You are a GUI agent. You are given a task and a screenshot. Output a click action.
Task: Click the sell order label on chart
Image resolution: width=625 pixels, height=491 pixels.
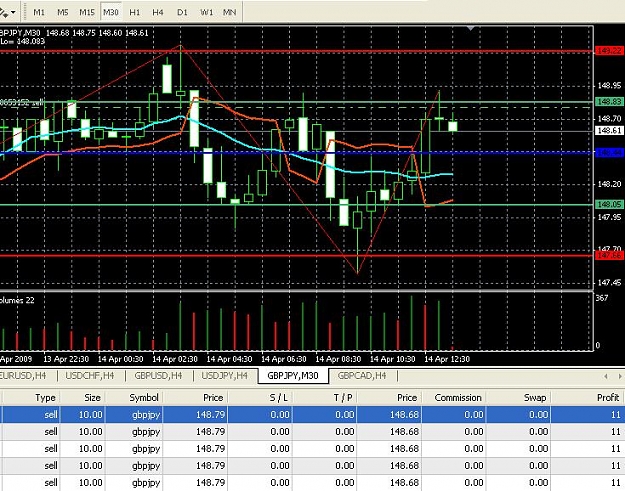[x=22, y=102]
